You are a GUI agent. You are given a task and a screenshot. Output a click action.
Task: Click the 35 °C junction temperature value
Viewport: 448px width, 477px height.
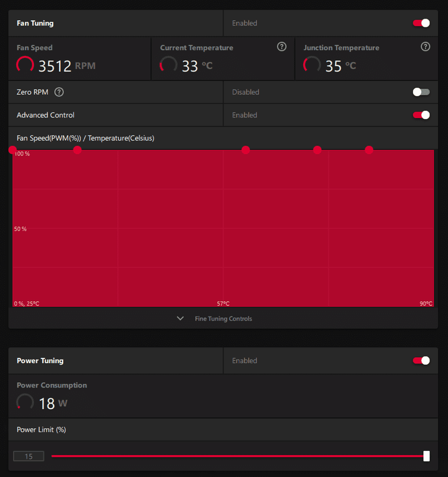[341, 66]
